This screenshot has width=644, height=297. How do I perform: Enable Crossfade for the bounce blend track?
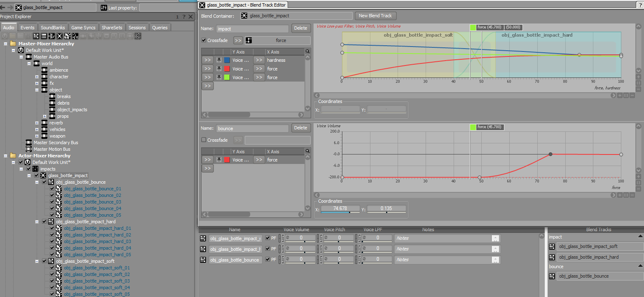(204, 140)
